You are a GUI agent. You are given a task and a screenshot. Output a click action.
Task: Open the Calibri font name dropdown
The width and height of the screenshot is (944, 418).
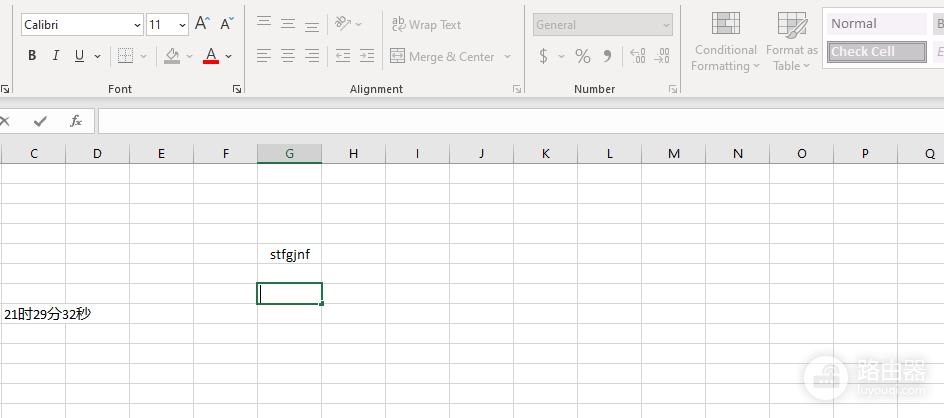pyautogui.click(x=137, y=25)
